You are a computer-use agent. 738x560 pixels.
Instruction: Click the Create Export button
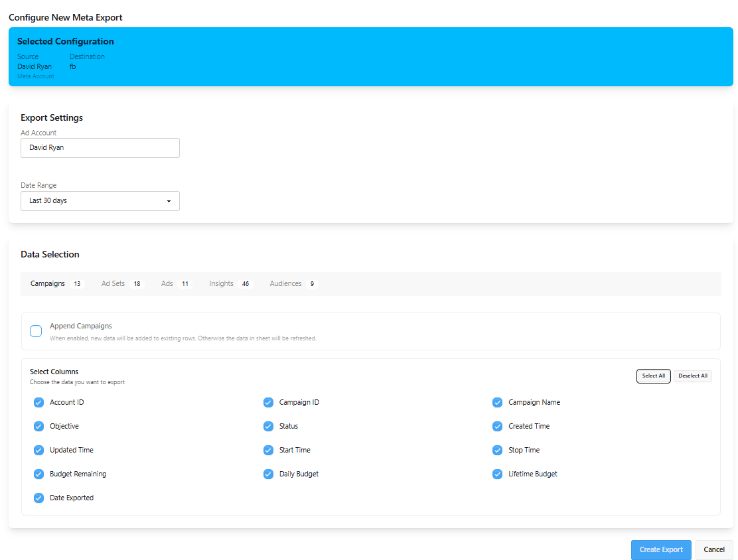[x=661, y=549]
